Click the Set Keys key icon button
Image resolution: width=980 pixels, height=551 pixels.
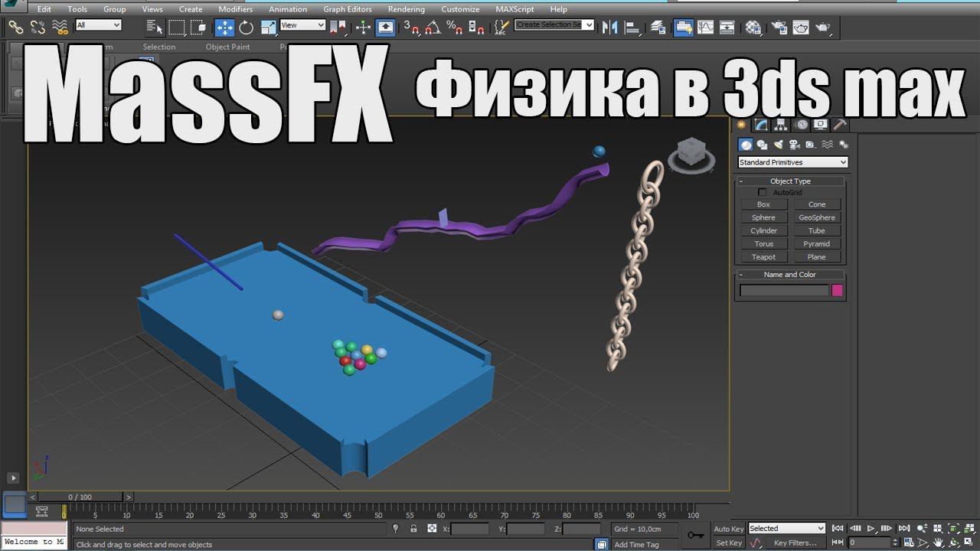[695, 536]
